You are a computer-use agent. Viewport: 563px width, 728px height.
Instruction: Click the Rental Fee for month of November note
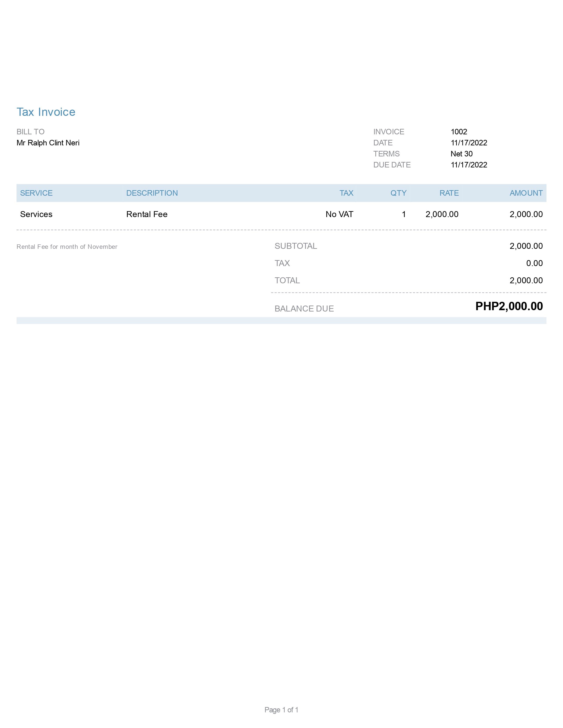click(67, 247)
